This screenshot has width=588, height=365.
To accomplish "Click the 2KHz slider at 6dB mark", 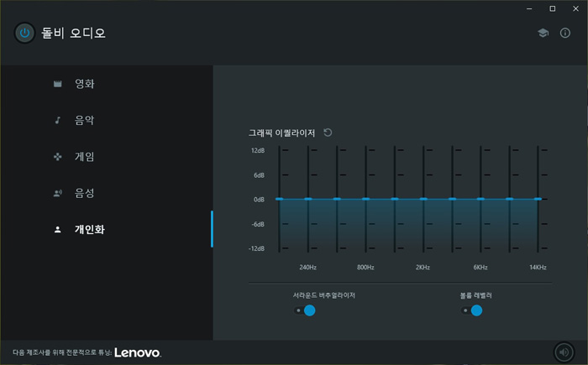I will [423, 175].
